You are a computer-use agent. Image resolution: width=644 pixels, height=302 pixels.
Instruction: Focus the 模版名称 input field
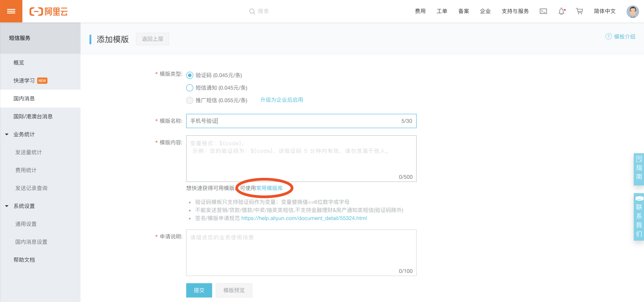[x=301, y=121]
